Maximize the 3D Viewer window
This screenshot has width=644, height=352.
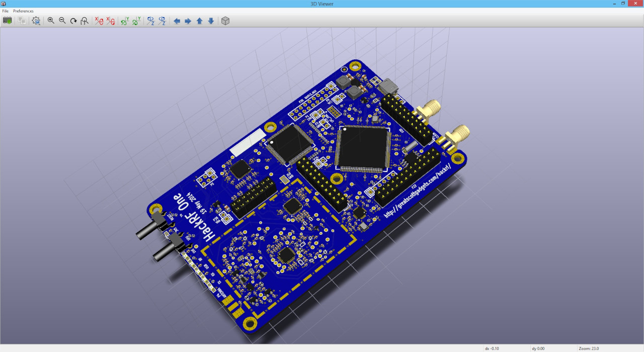pos(623,4)
